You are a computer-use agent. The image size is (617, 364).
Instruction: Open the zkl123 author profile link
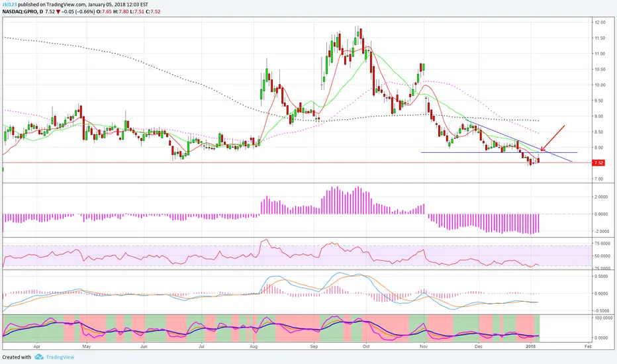pos(10,5)
